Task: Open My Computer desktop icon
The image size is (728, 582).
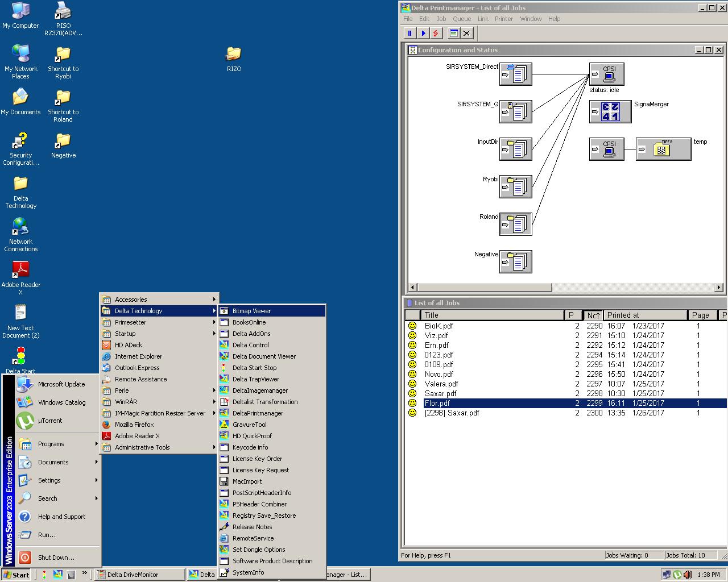Action: tap(21, 16)
